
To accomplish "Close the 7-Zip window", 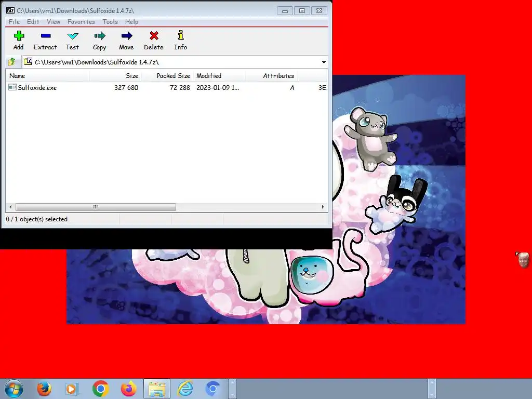I will coord(319,11).
